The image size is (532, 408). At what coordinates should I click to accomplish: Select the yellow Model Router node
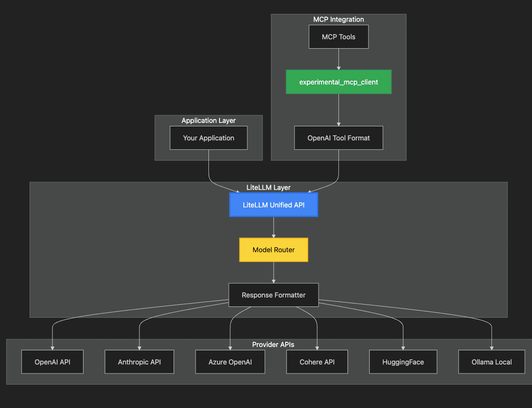[274, 250]
